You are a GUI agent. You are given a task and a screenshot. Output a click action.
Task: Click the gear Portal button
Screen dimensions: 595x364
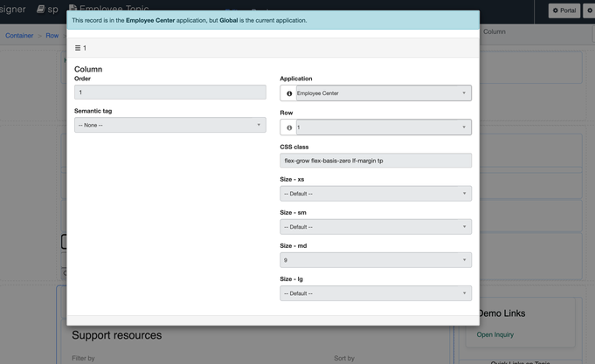(x=564, y=10)
